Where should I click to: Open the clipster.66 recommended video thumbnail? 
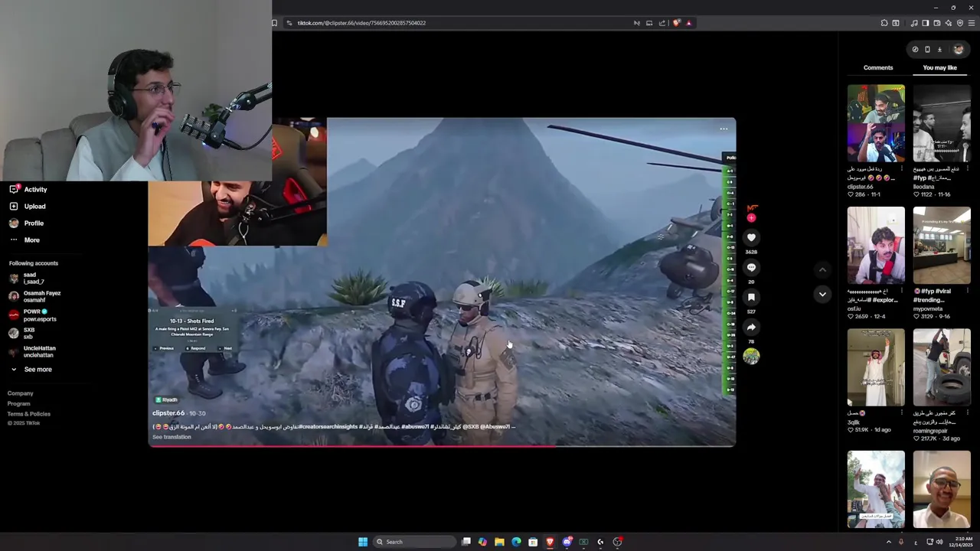(x=876, y=123)
